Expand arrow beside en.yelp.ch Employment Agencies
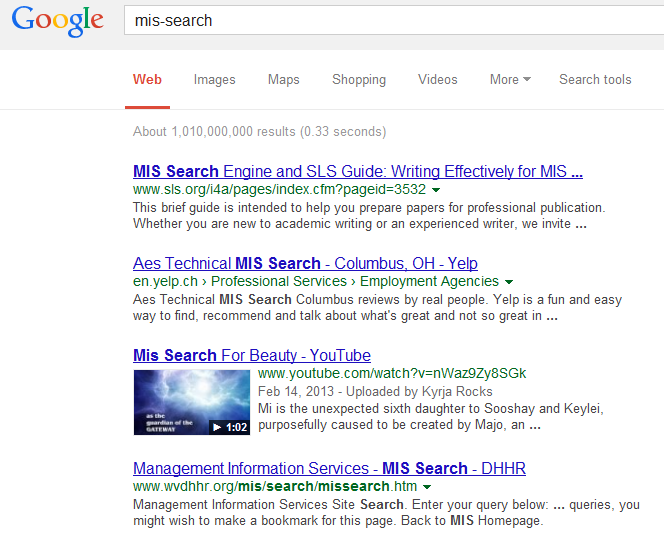The width and height of the screenshot is (664, 546). (x=509, y=282)
